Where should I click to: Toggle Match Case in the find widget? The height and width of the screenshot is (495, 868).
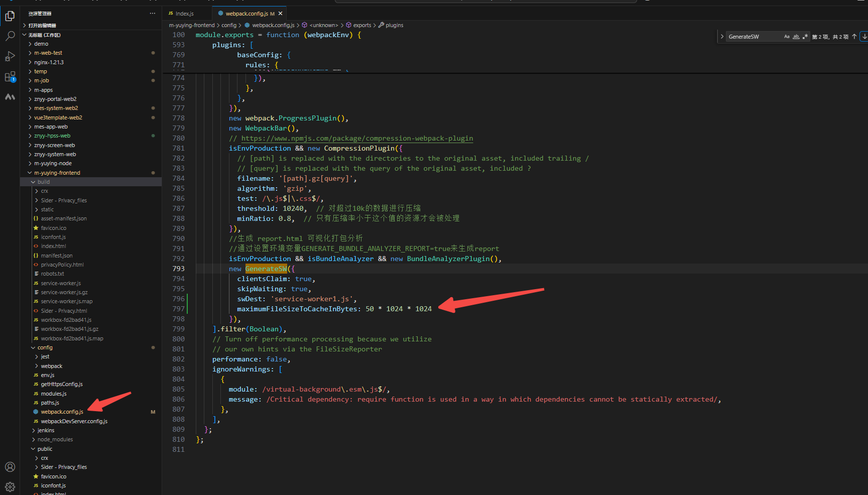pos(787,36)
